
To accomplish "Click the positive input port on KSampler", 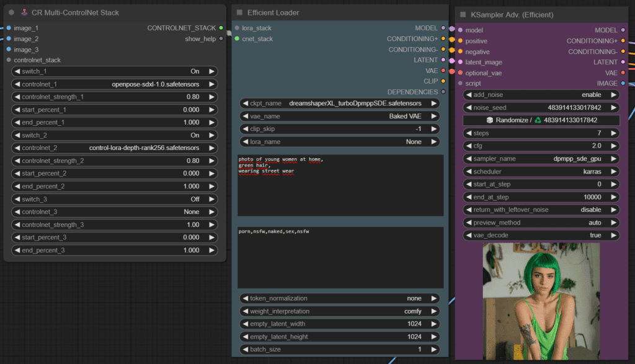I will click(461, 41).
